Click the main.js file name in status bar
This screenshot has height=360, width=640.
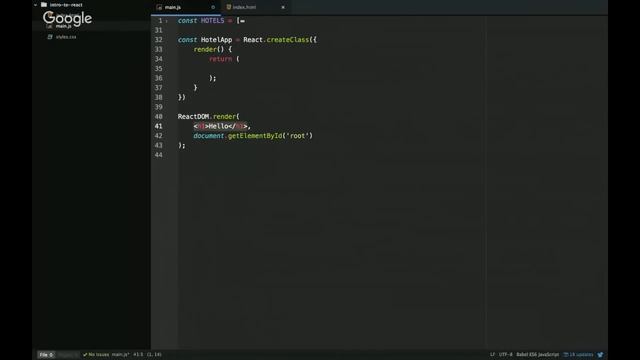(120, 355)
